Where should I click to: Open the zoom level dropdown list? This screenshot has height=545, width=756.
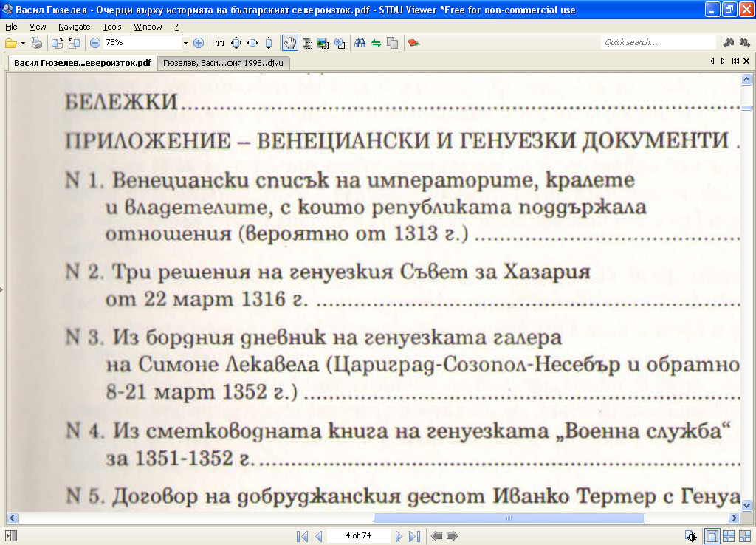185,43
